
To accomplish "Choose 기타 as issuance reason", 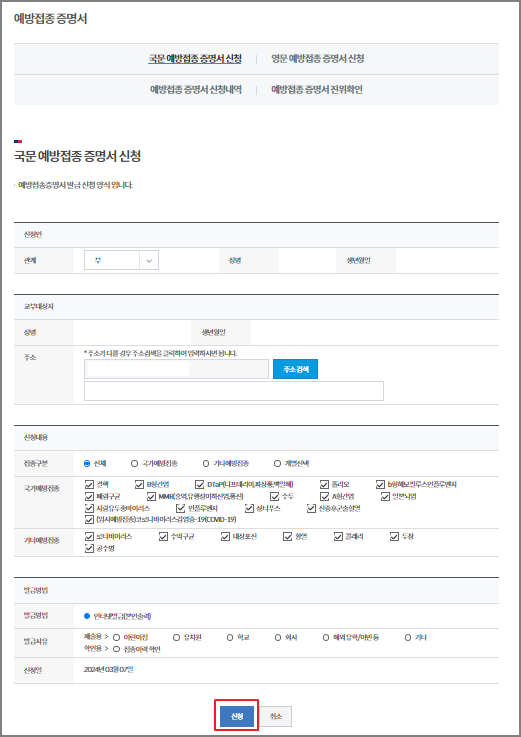I will pos(408,638).
